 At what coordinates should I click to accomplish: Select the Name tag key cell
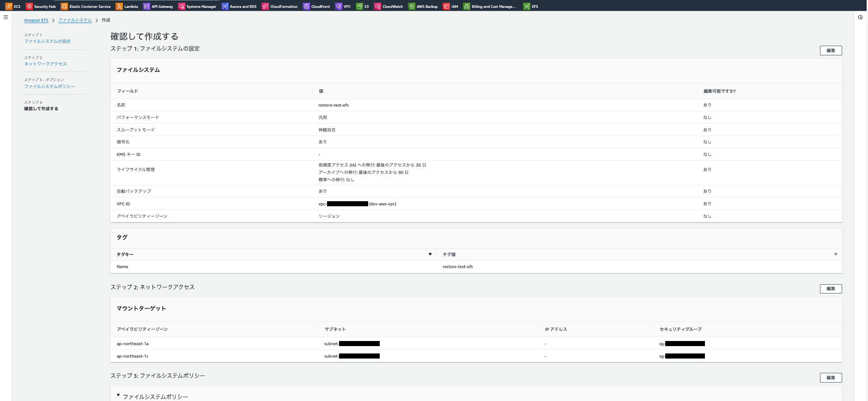122,267
